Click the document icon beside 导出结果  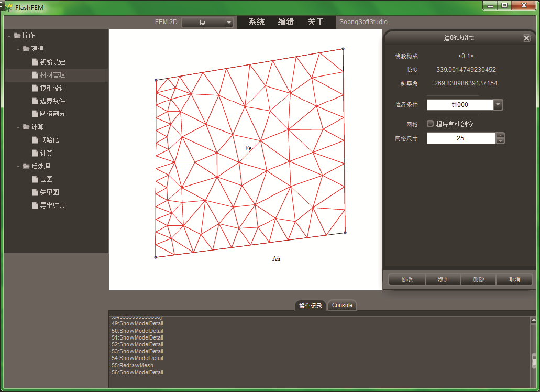point(35,205)
